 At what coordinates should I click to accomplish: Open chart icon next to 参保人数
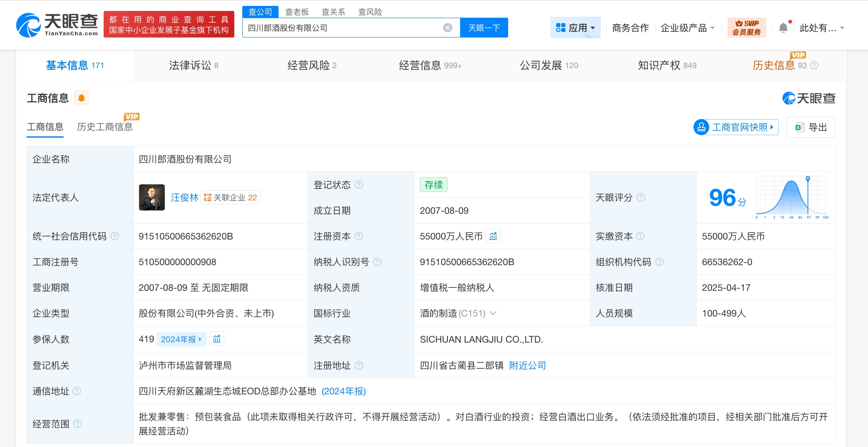[217, 339]
